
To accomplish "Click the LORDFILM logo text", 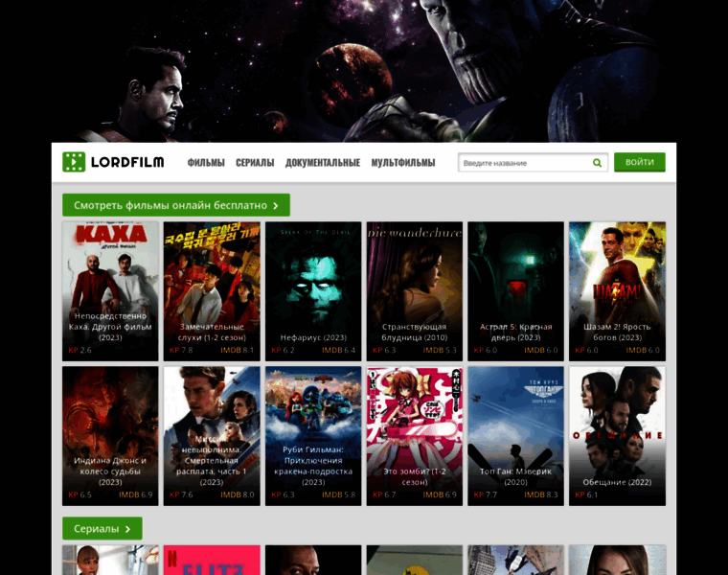I will pos(127,162).
